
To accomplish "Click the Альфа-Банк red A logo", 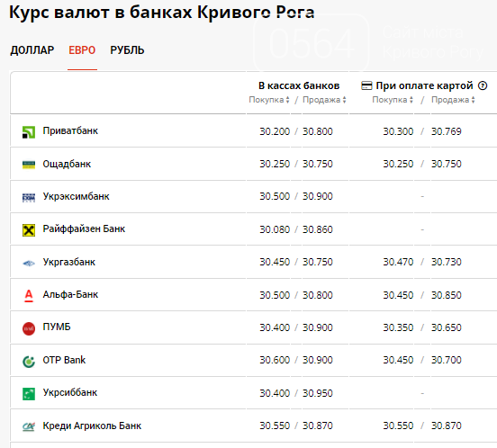I will [29, 296].
